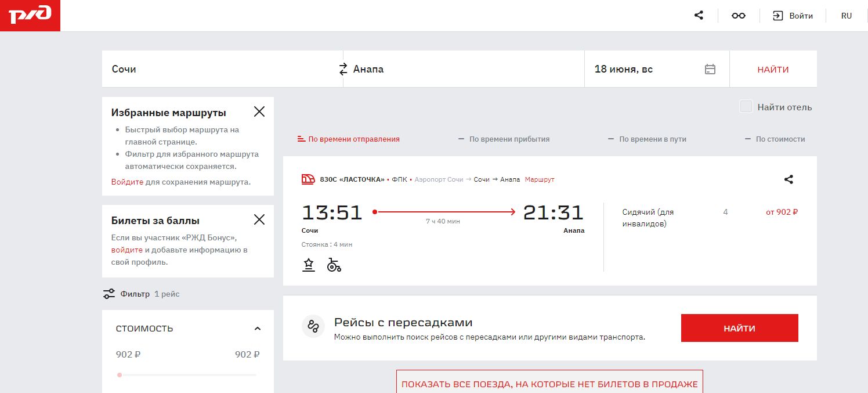Click ПОКАЗАТЬ ВСЕ ПОЕЗДА button
868x393 pixels.
pos(549,384)
